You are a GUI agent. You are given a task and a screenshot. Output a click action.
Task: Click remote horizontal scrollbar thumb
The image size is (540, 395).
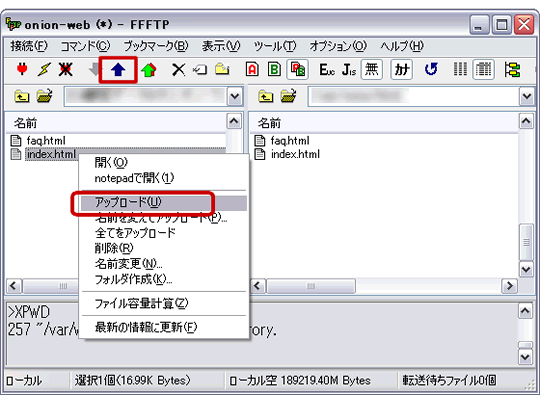click(x=311, y=286)
